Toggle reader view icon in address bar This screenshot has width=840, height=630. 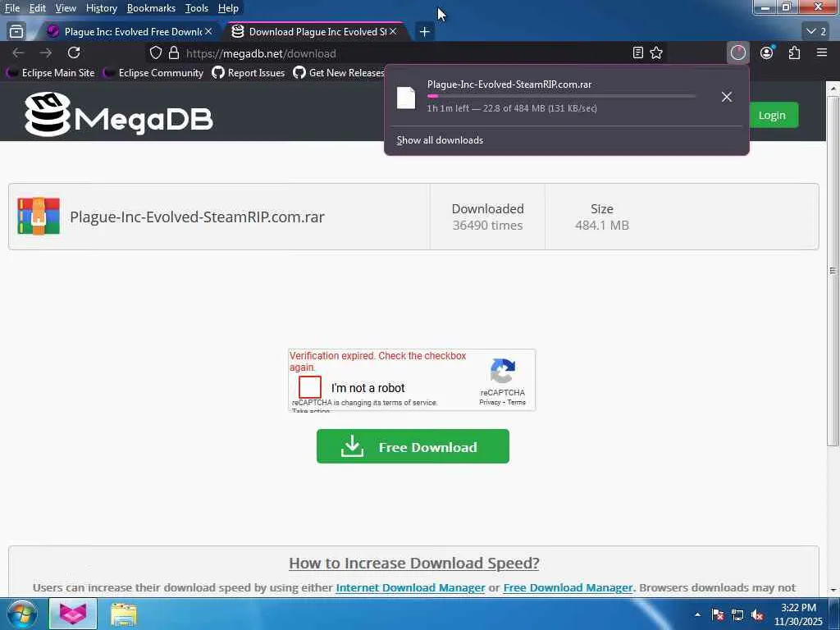[x=637, y=52]
